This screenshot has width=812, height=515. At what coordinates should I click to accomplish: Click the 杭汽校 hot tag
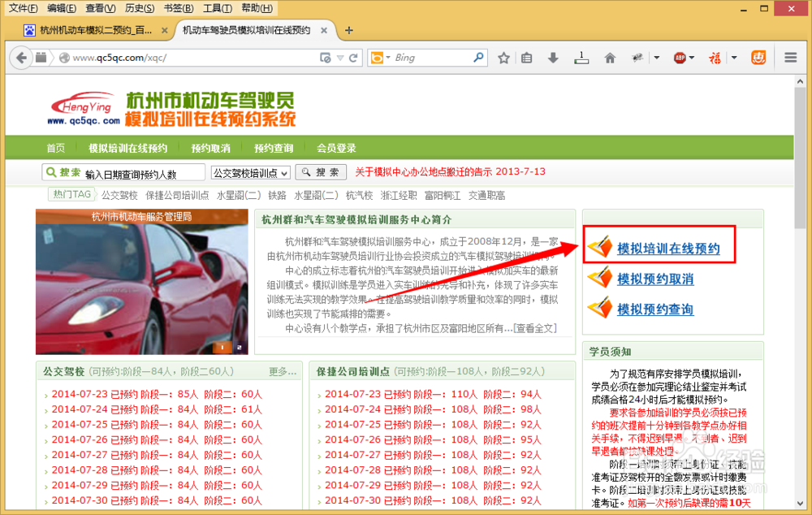pos(360,195)
